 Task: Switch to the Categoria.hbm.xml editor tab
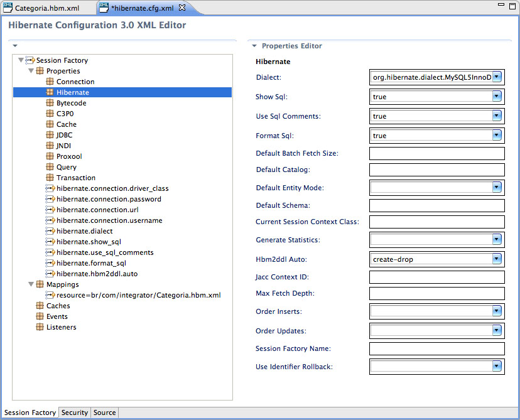pos(46,8)
